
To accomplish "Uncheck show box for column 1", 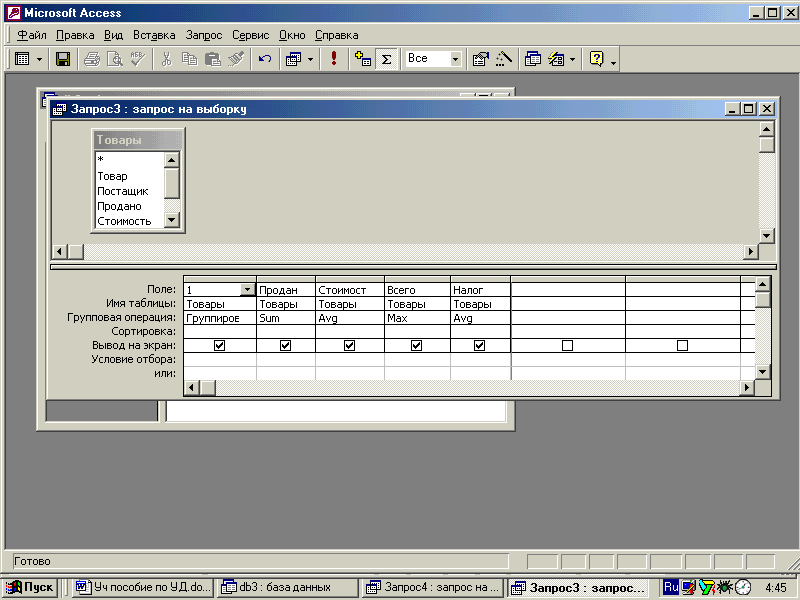I will pos(219,345).
